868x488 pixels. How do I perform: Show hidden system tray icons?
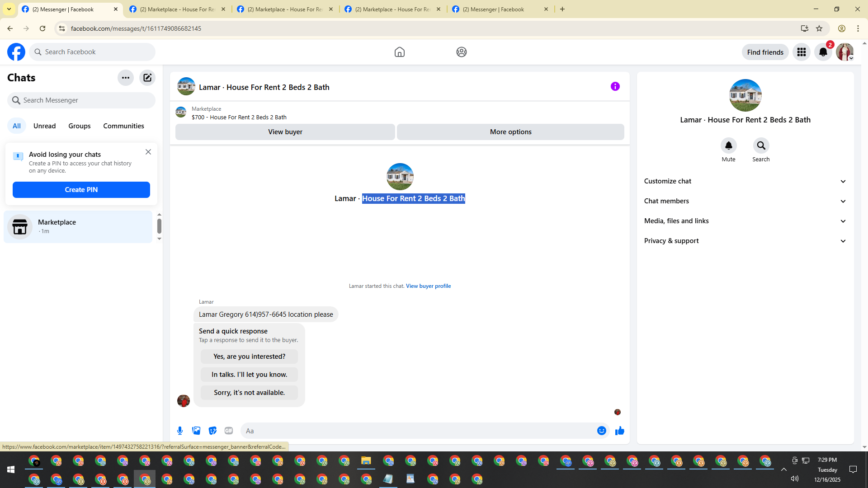[x=784, y=470]
